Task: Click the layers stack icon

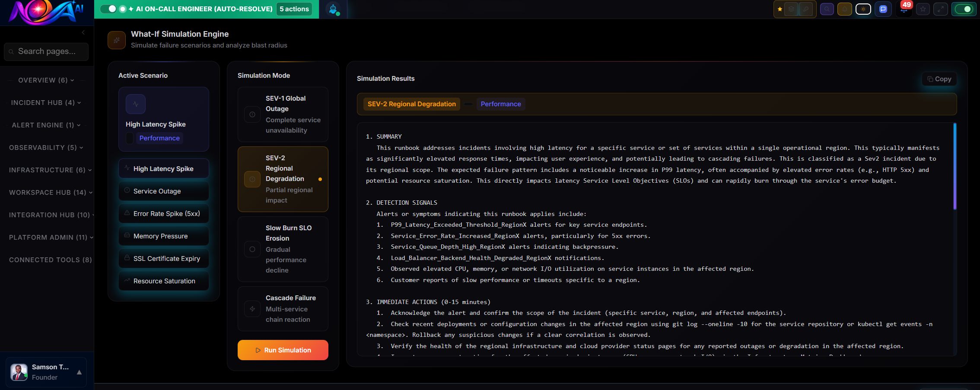Action: click(x=791, y=9)
